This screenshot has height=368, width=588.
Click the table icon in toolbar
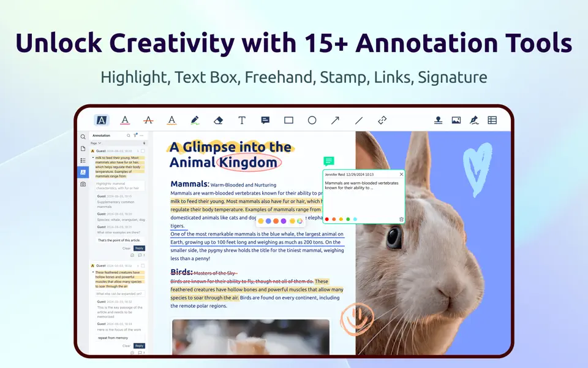(492, 120)
